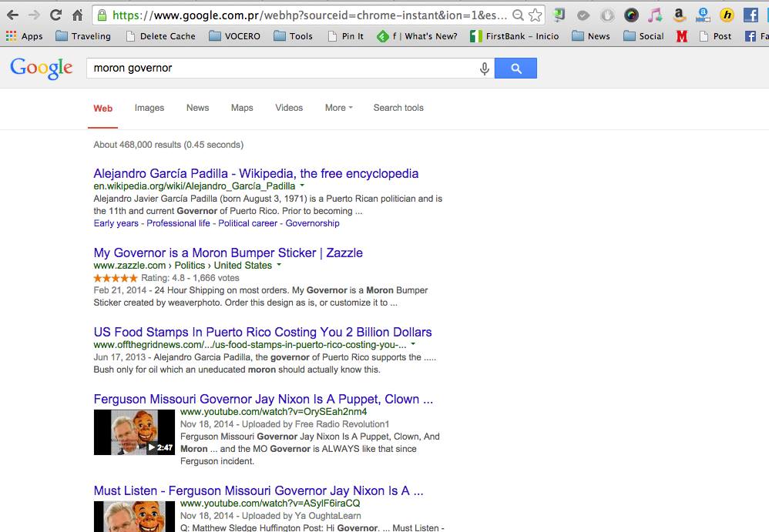The width and height of the screenshot is (769, 532).
Task: Bookmark this page with star icon
Action: pyautogui.click(x=536, y=15)
